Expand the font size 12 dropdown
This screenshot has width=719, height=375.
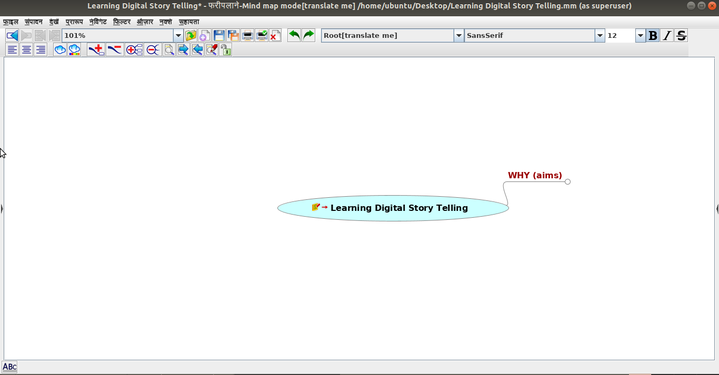[640, 35]
